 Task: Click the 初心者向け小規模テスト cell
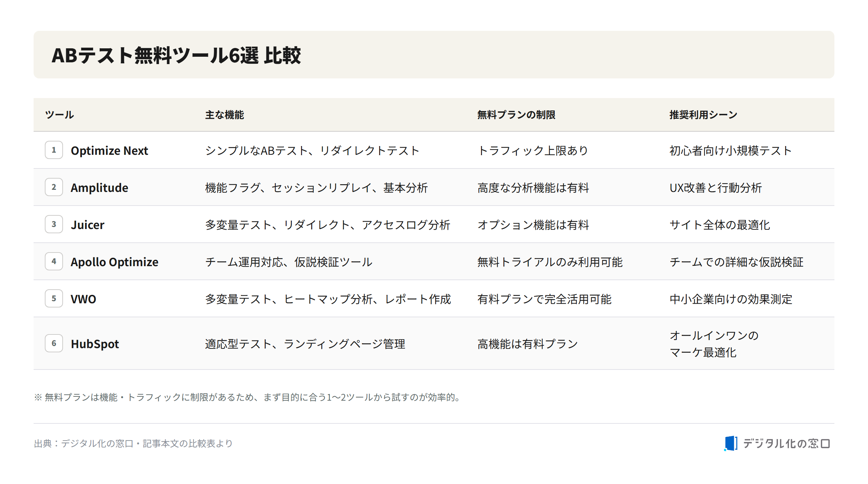point(731,151)
